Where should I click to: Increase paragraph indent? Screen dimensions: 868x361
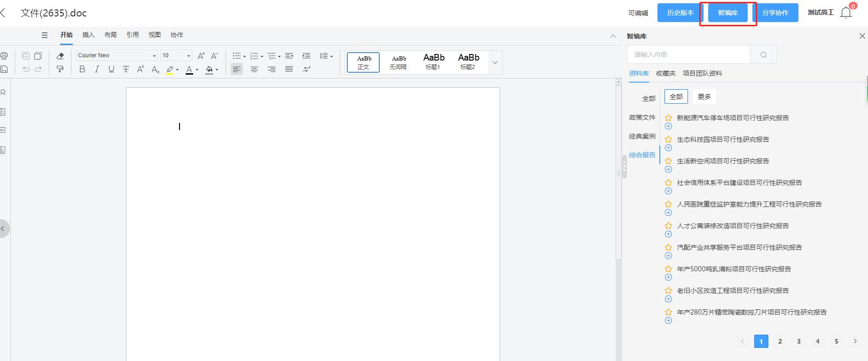click(306, 56)
